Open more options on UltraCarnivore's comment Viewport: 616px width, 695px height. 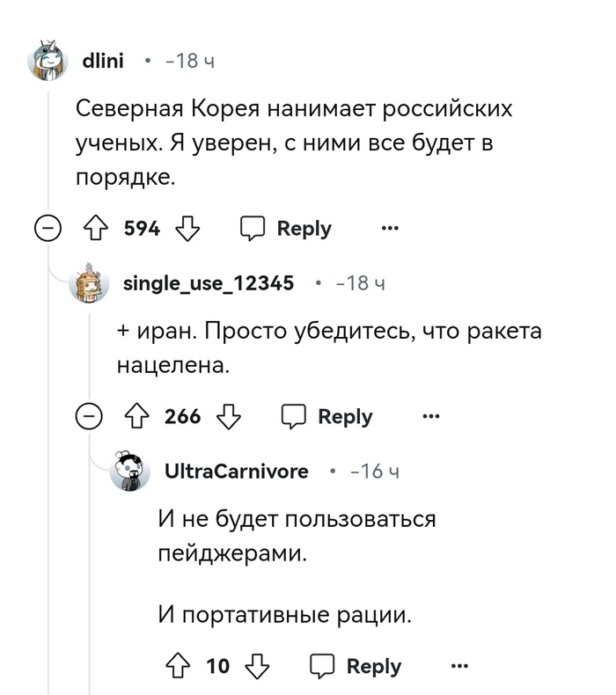(459, 666)
